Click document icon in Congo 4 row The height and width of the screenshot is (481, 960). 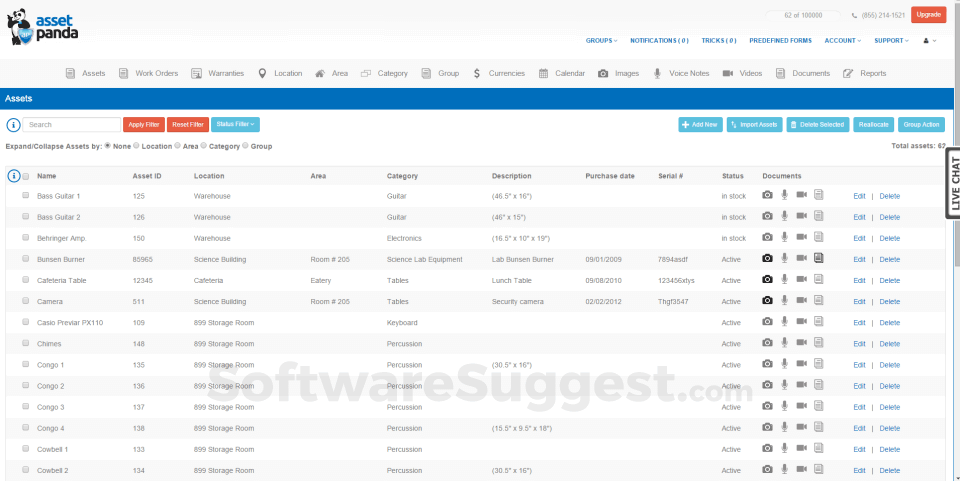tap(819, 427)
